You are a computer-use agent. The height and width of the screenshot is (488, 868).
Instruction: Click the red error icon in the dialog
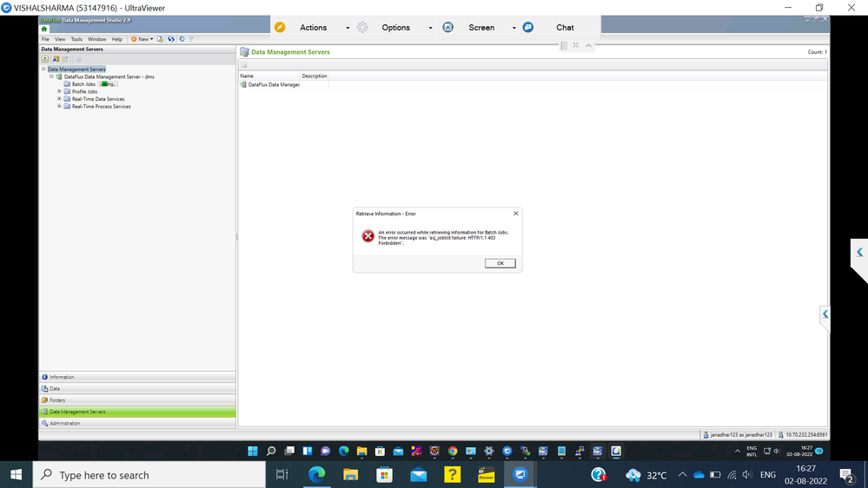click(x=368, y=236)
